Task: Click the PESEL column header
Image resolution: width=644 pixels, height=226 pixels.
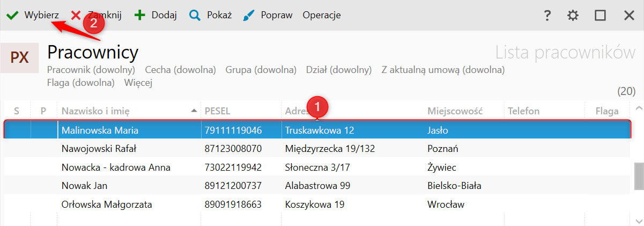Action: 217,111
